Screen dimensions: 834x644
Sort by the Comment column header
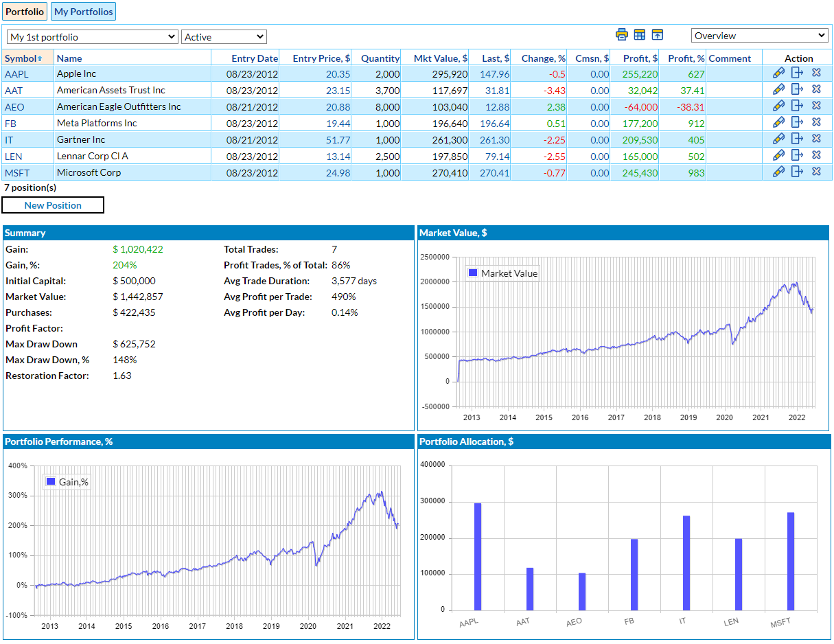(x=730, y=58)
